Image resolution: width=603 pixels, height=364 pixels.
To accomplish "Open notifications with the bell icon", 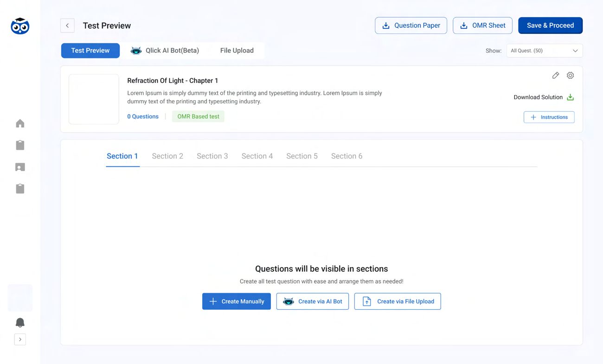I will click(x=20, y=323).
